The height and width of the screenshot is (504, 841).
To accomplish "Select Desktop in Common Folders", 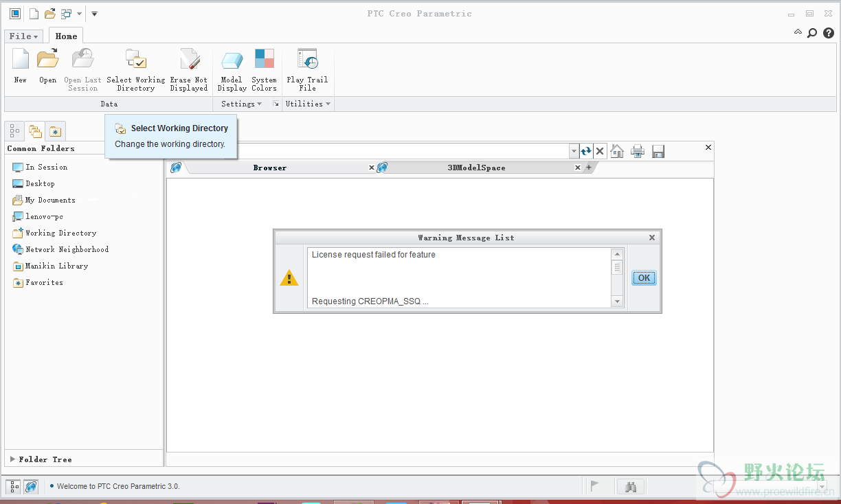I will pyautogui.click(x=34, y=183).
